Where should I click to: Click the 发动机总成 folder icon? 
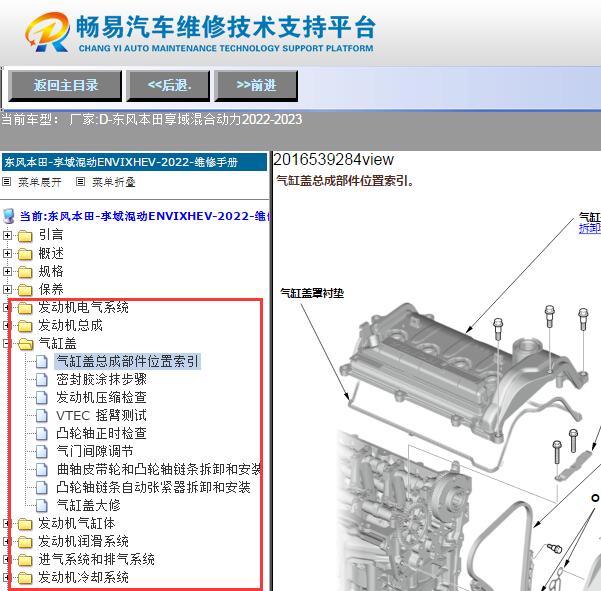pyautogui.click(x=25, y=326)
